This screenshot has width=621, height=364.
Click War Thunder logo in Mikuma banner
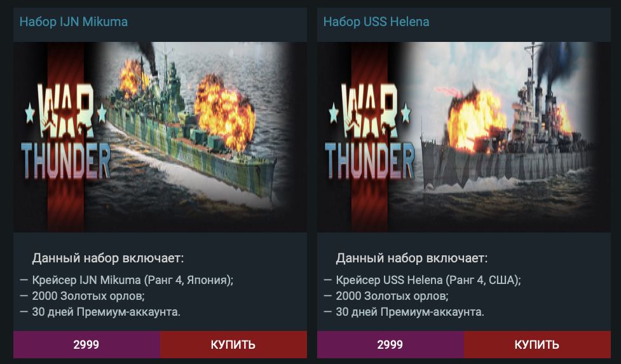pos(65,131)
